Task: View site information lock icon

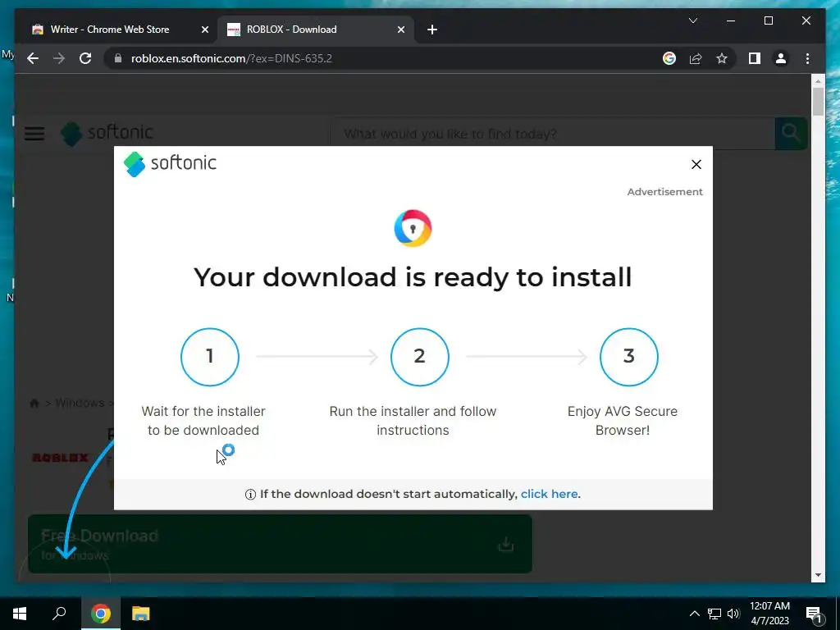Action: [x=117, y=58]
